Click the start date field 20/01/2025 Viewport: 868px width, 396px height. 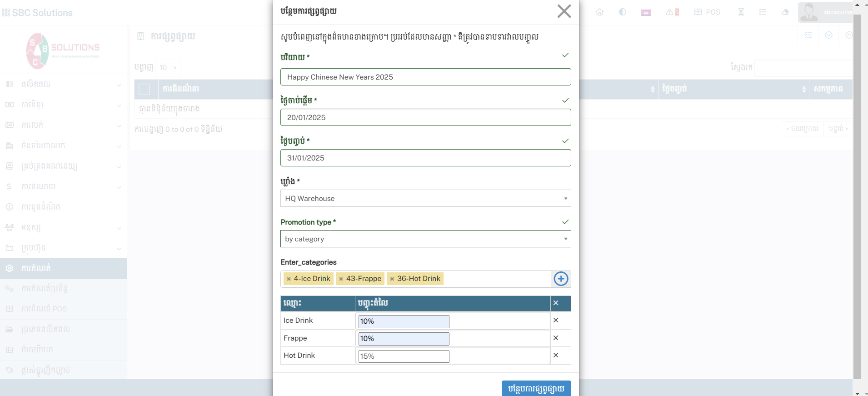coord(425,118)
